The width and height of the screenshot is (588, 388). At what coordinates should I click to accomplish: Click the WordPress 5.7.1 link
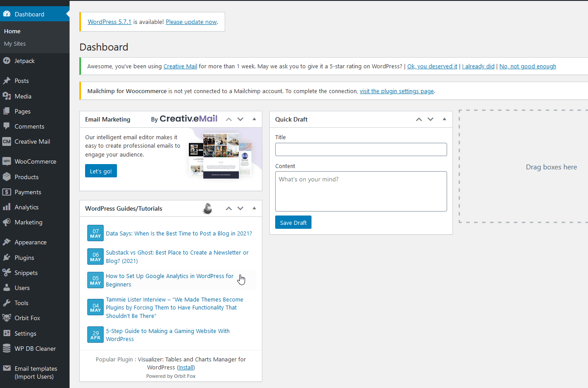pos(109,22)
